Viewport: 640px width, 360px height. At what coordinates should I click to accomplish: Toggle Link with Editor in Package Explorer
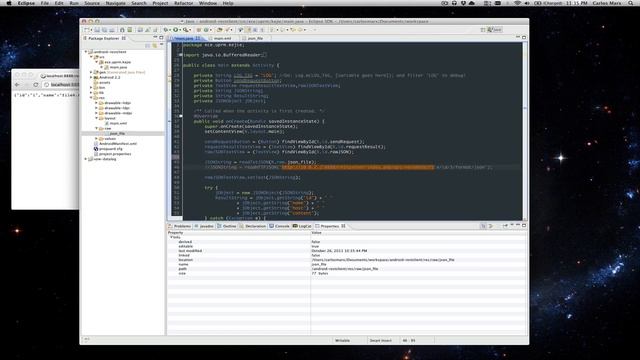pyautogui.click(x=155, y=45)
